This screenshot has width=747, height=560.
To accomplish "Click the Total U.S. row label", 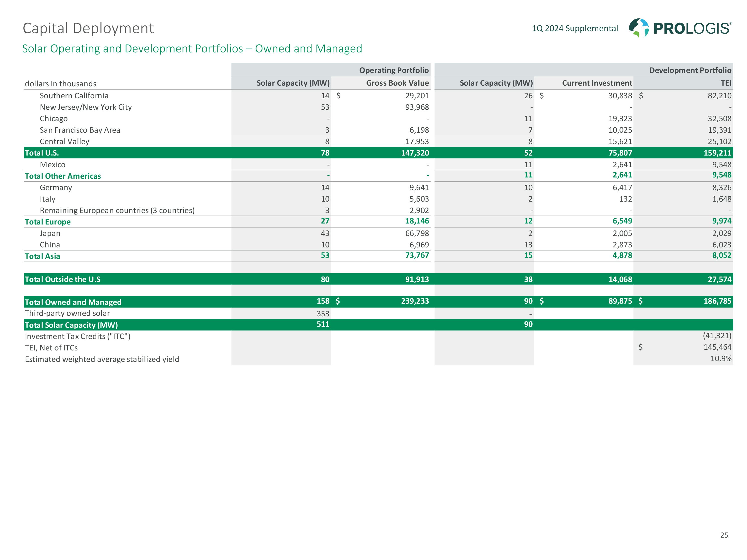I will click(x=42, y=153).
